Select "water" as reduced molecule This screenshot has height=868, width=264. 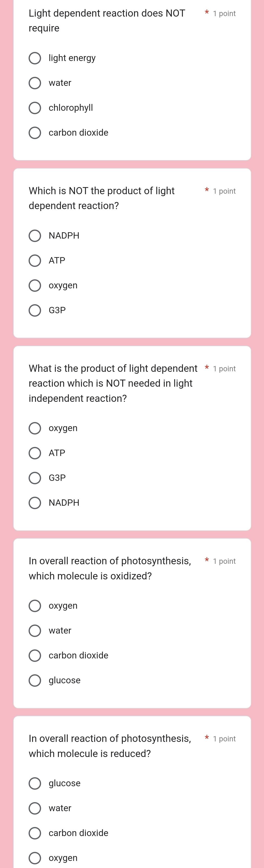tap(35, 808)
